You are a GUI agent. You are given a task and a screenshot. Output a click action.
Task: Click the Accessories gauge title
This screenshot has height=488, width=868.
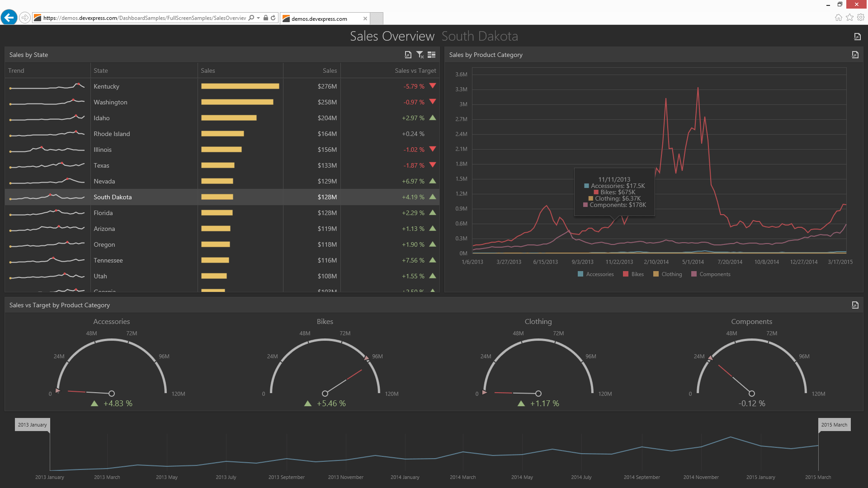click(x=112, y=322)
